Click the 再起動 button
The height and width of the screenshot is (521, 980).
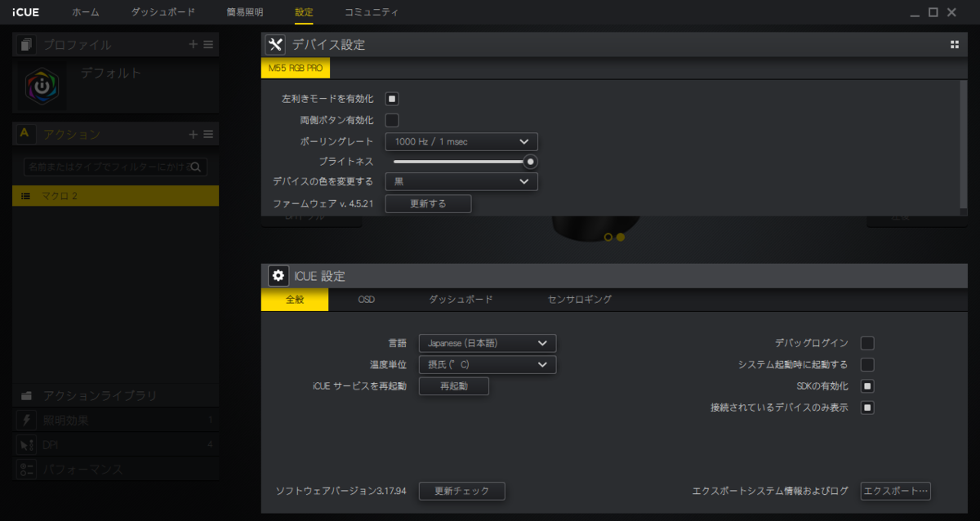(x=454, y=385)
